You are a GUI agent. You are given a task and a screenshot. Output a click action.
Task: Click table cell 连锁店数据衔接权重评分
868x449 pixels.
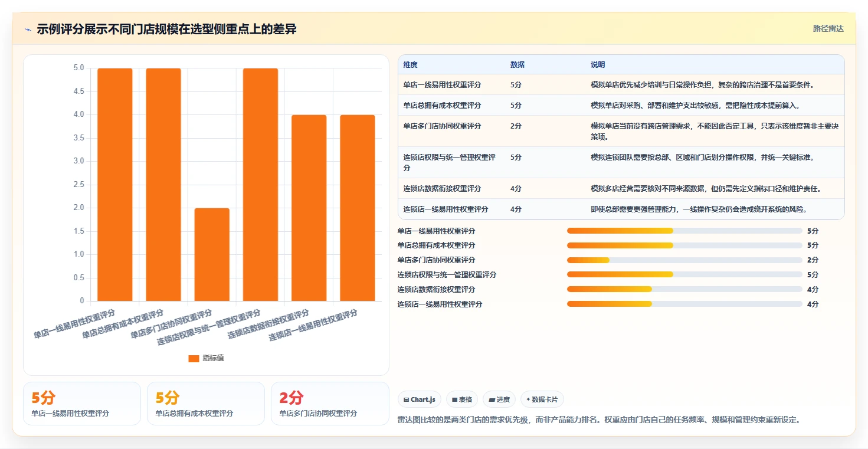(442, 188)
